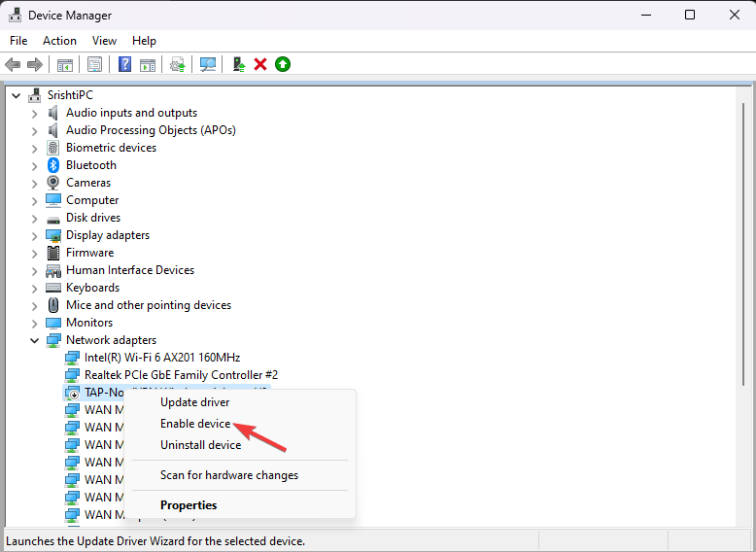Click the red X uninstall device icon
Image resolution: width=756 pixels, height=552 pixels.
coord(260,64)
